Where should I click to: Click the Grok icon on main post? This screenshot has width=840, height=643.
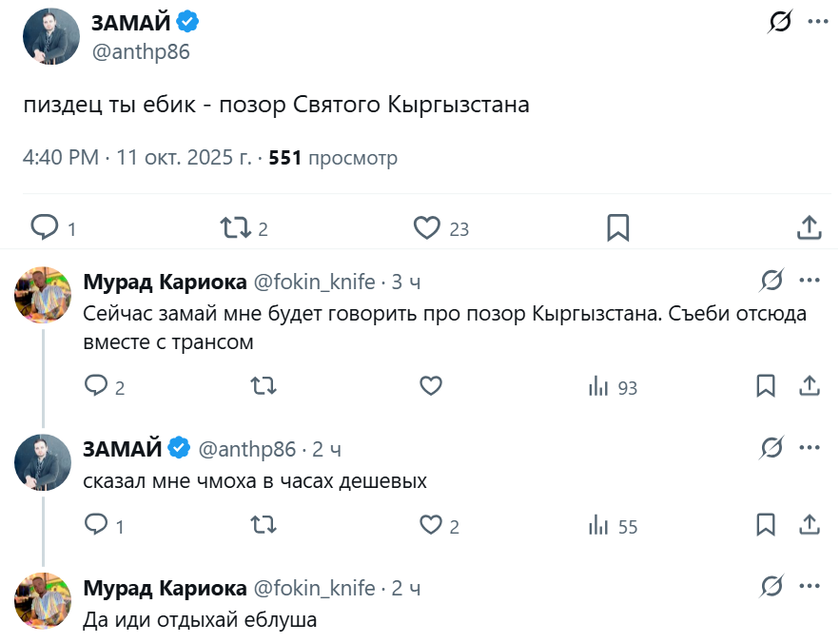click(779, 23)
